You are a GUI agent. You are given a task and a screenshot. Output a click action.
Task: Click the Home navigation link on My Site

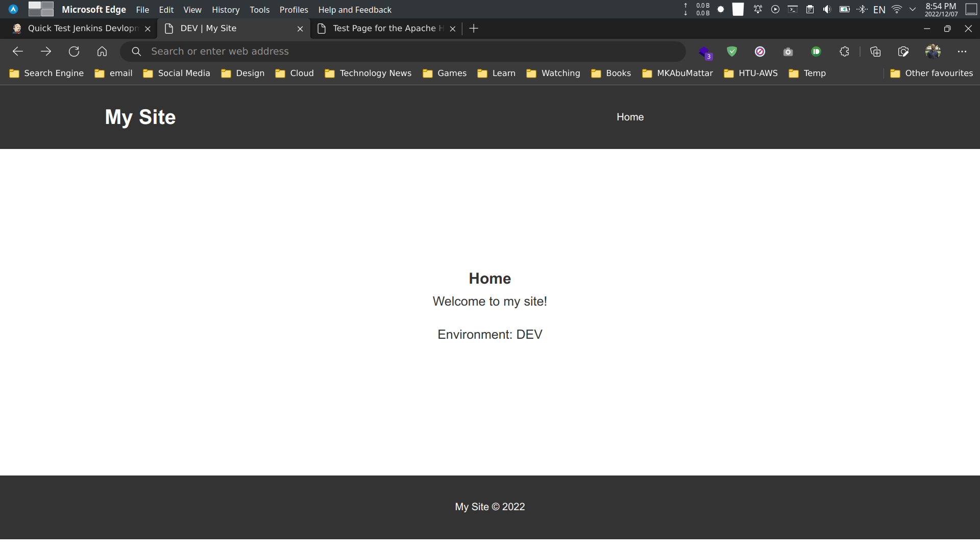point(630,117)
